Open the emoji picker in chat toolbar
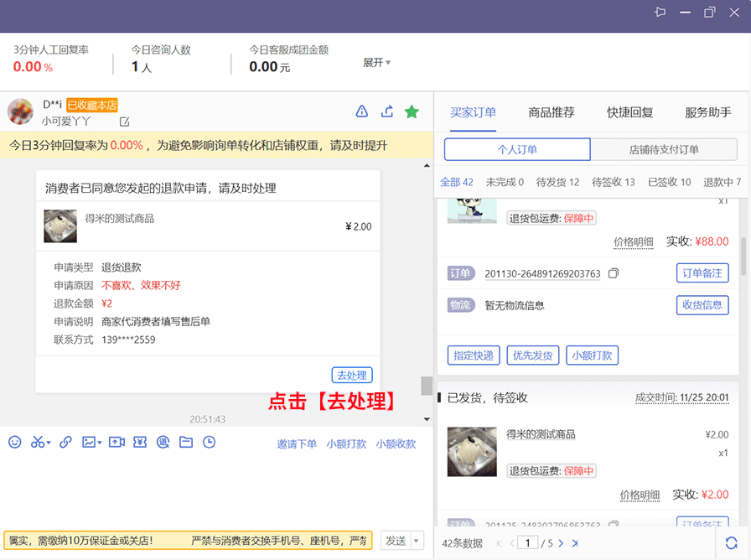The width and height of the screenshot is (751, 560). [x=14, y=442]
